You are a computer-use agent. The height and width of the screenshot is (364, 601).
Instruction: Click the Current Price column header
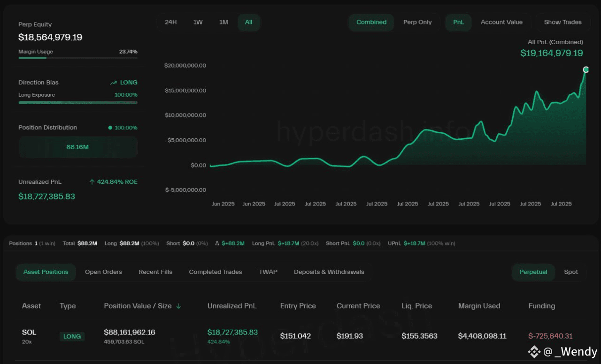tap(358, 306)
